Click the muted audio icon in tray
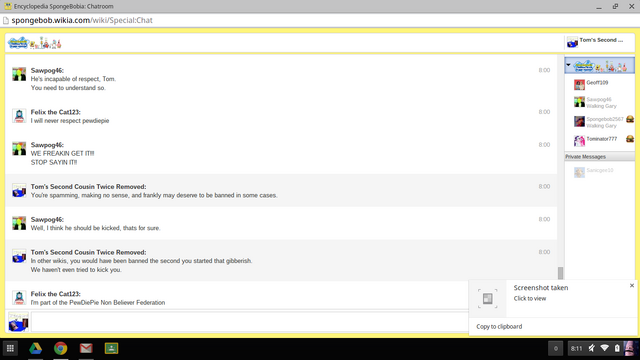 pos(591,348)
